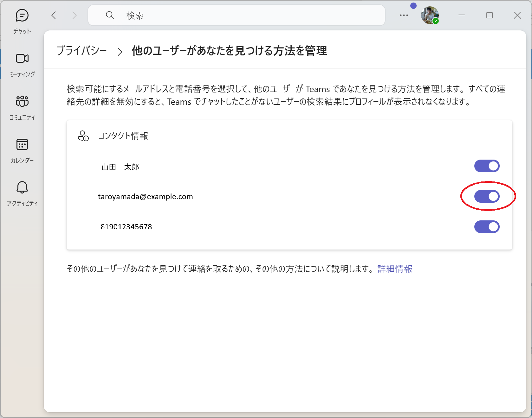The width and height of the screenshot is (532, 418).
Task: Click the breadcrumb chevron after プライバシー
Action: (120, 52)
